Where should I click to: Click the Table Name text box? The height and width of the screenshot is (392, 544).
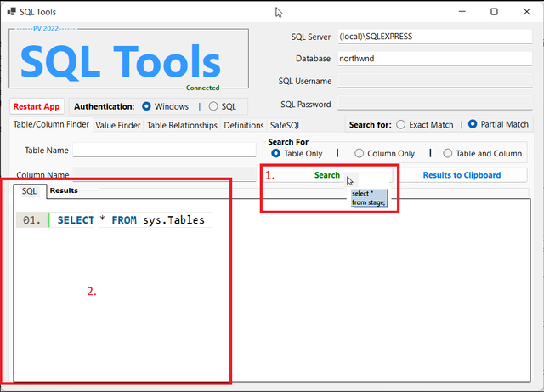point(164,150)
